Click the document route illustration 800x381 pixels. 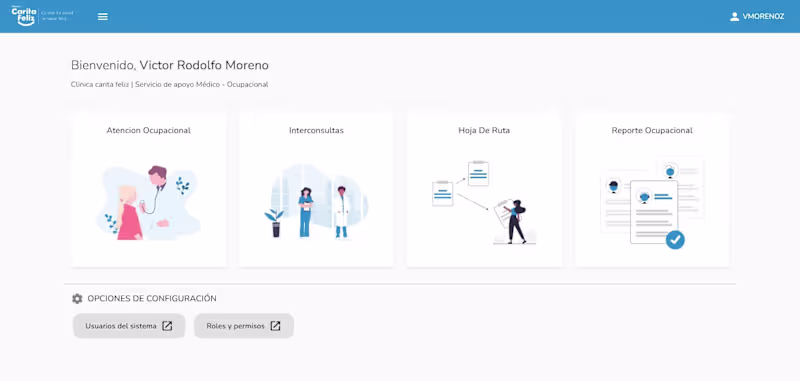pyautogui.click(x=484, y=202)
